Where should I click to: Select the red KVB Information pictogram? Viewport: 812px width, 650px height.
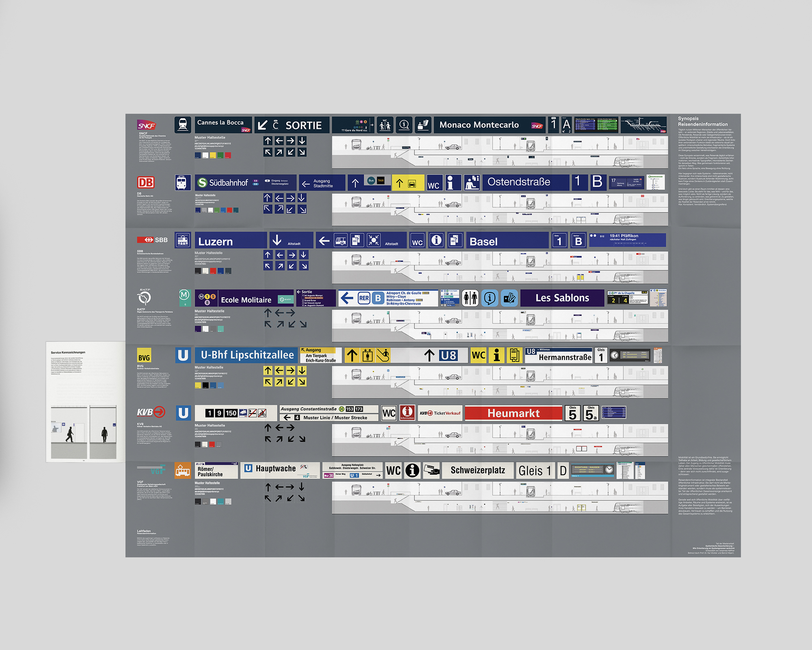point(408,413)
